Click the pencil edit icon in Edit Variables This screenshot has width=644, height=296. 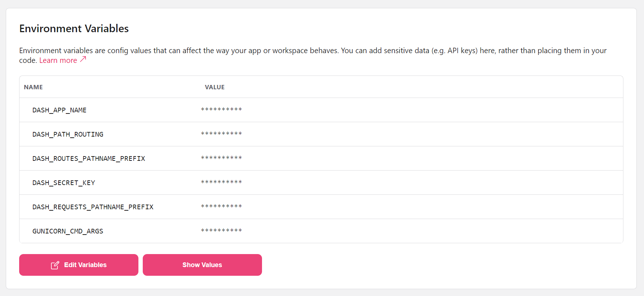[55, 265]
